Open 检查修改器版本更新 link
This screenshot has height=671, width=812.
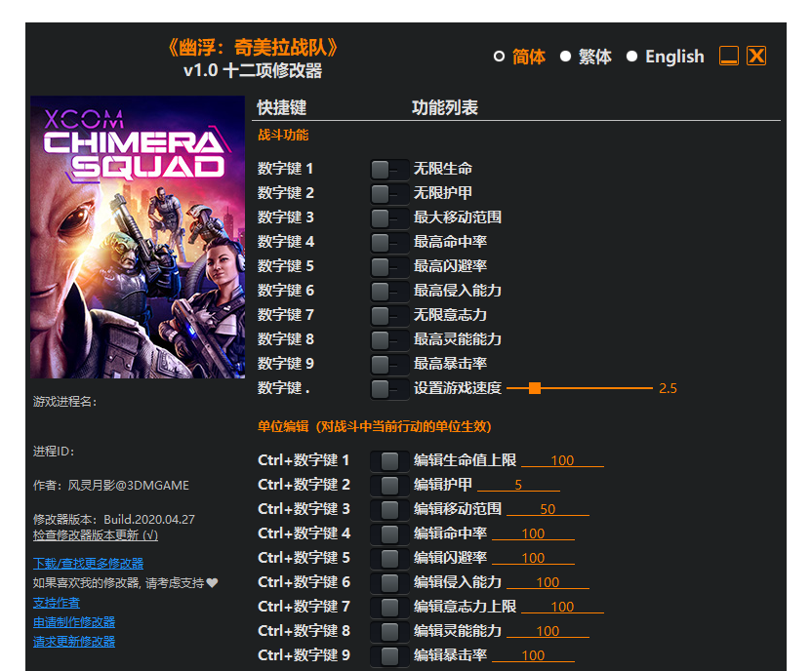click(x=96, y=534)
